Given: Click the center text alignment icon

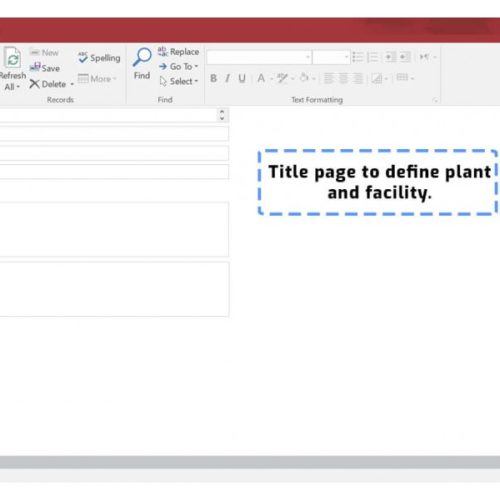Looking at the screenshot, I should click(343, 78).
